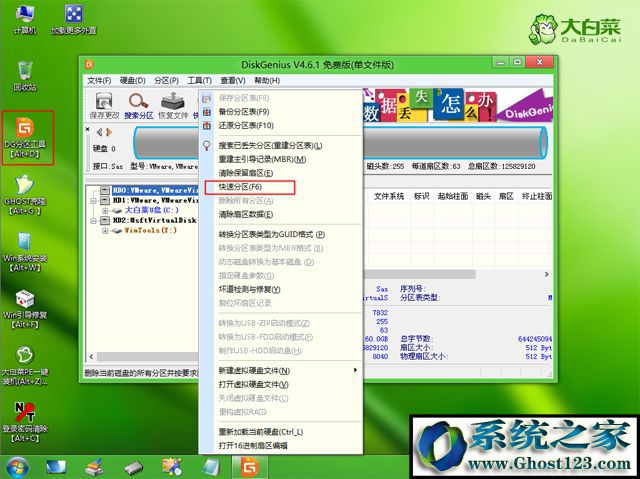Choose 转换分区表类型为GUID格式 entry
The height and width of the screenshot is (479, 640).
[x=281, y=234]
